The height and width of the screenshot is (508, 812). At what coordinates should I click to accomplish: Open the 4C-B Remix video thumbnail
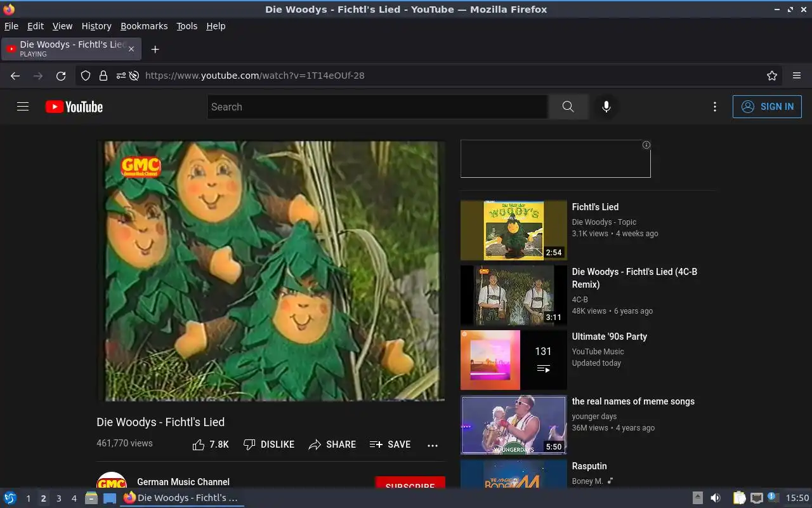(x=514, y=295)
